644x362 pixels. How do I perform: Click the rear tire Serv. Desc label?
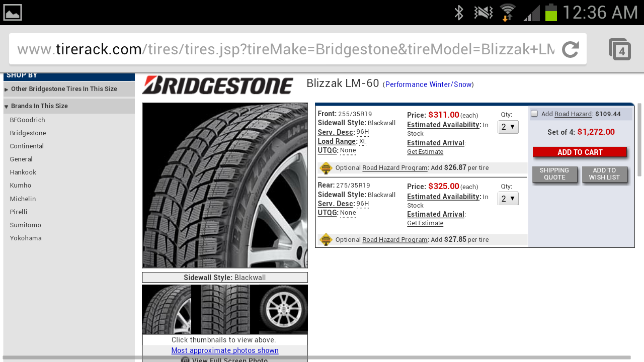[x=337, y=204]
